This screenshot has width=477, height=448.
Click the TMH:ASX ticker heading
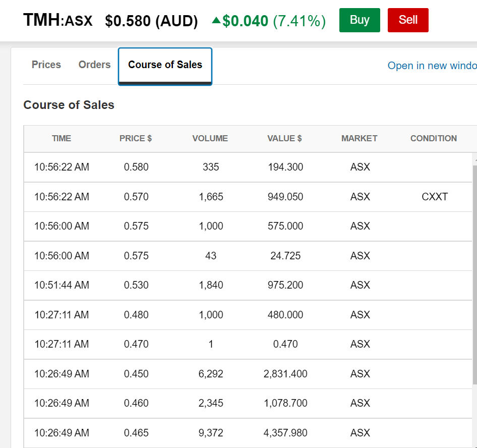click(58, 21)
